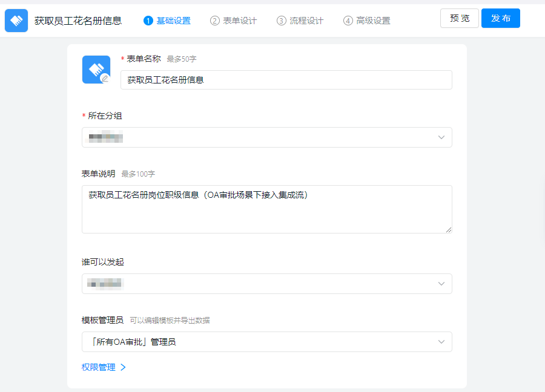The image size is (545, 392).
Task: Click the blue form icon with the pen badge
Action: (96, 70)
